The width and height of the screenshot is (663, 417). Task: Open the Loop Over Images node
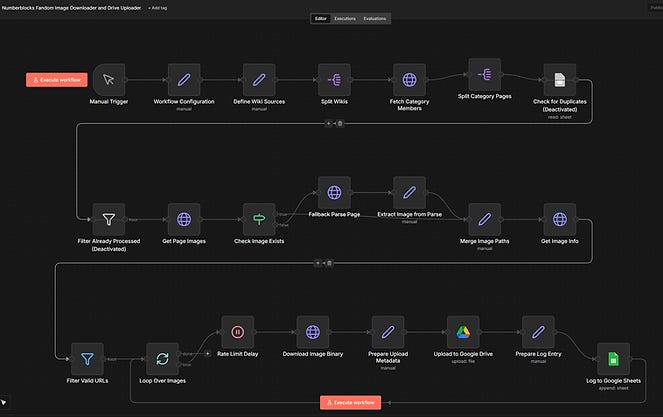162,359
